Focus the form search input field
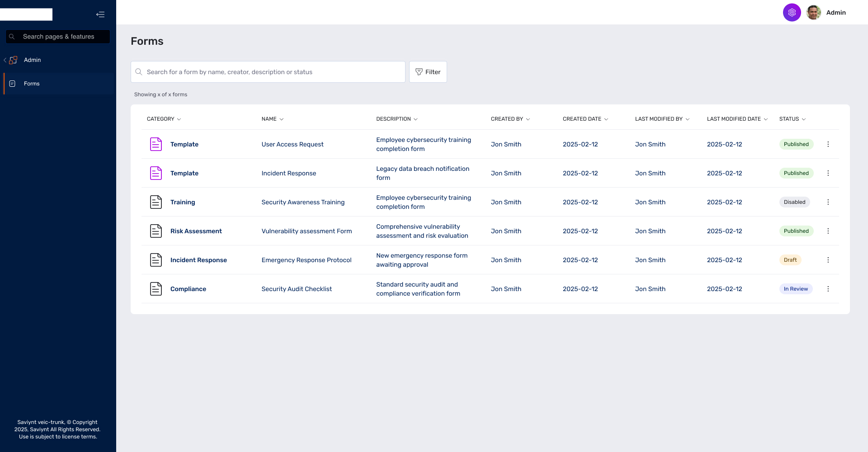 (271, 72)
